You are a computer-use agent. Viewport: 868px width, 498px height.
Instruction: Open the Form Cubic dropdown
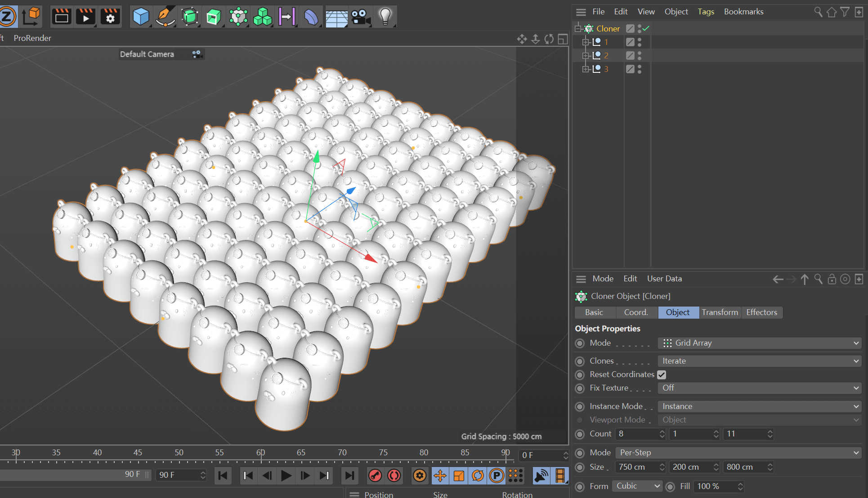point(637,486)
